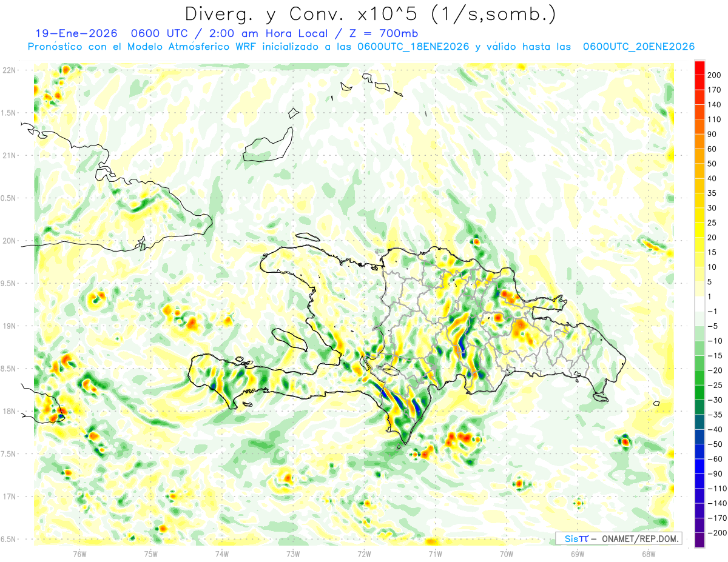Screen dimensions: 728x562
Task: Click the color bar value "200"
Action: [715, 75]
